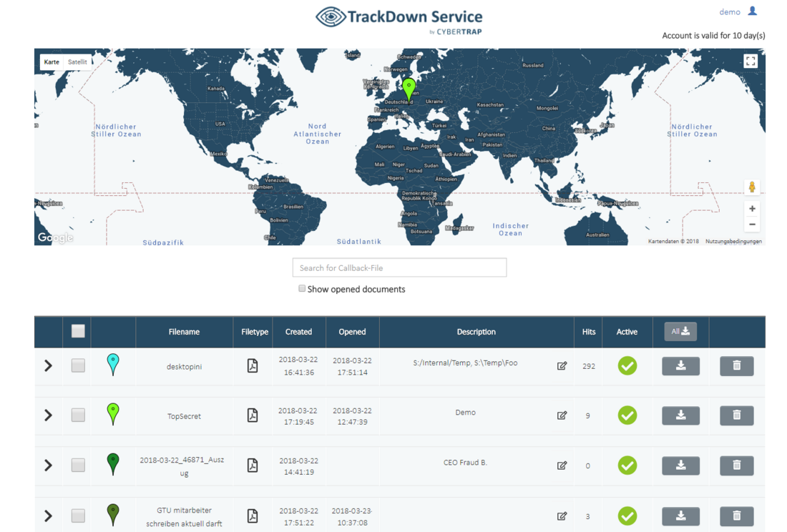Click the Search for Callback-File field
The height and width of the screenshot is (532, 787).
399,268
